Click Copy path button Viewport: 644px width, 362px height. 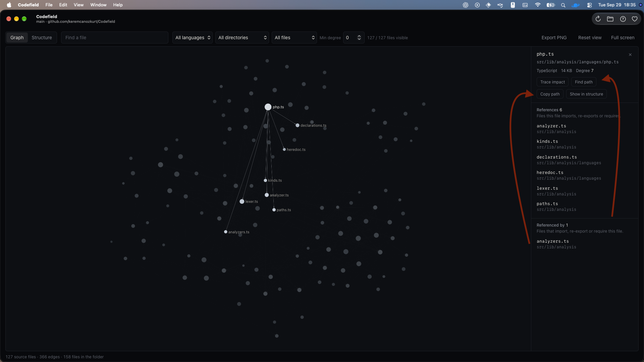click(550, 94)
